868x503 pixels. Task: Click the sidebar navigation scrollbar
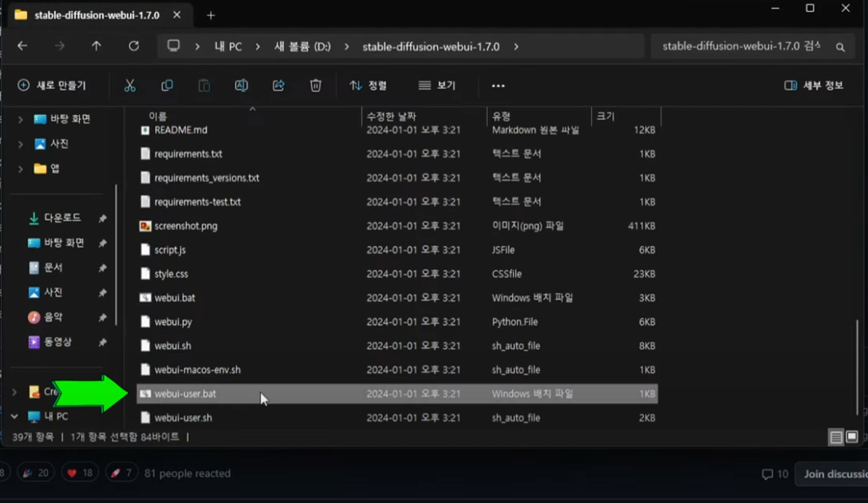116,255
